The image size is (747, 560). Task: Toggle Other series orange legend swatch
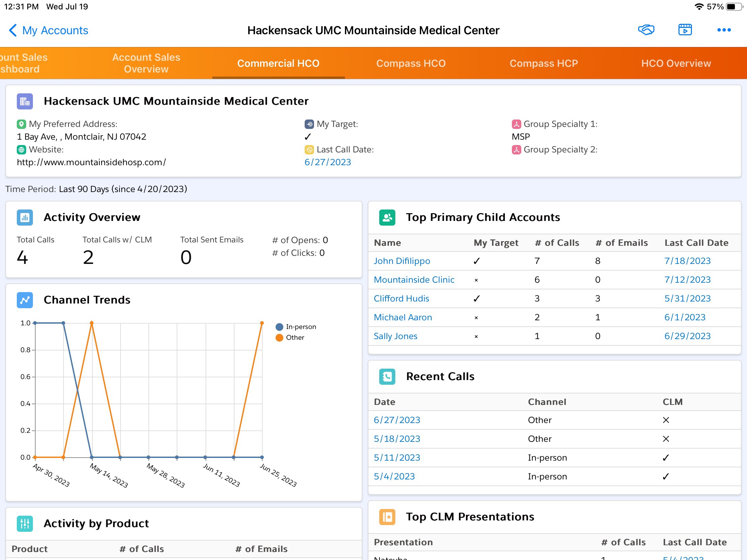279,337
